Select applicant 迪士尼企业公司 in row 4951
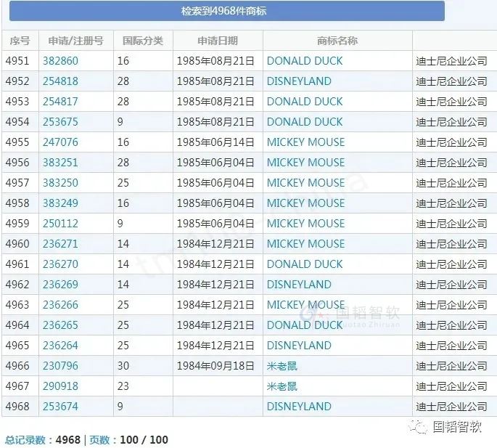Viewport: 497px width, 448px height. pos(452,60)
